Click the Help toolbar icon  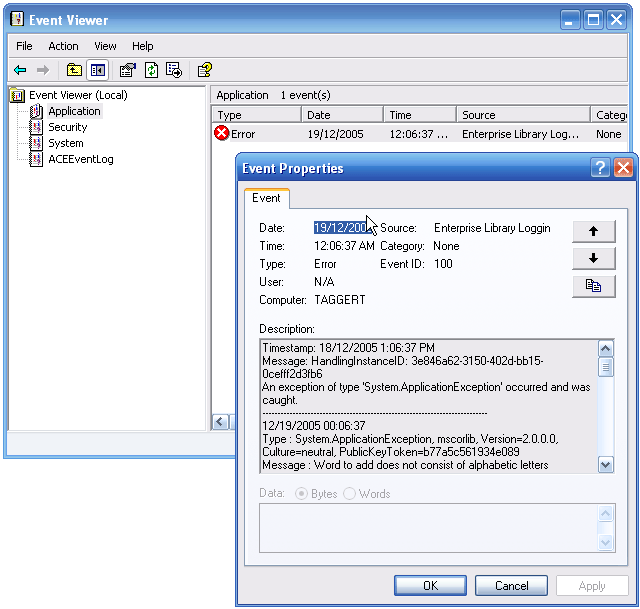coord(204,70)
